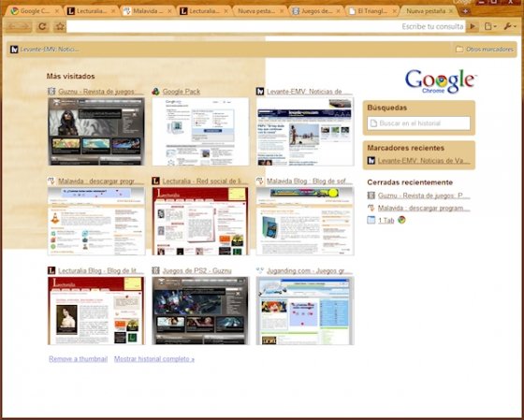Open the Otros marcadores folder
524x420 pixels.
[485, 50]
